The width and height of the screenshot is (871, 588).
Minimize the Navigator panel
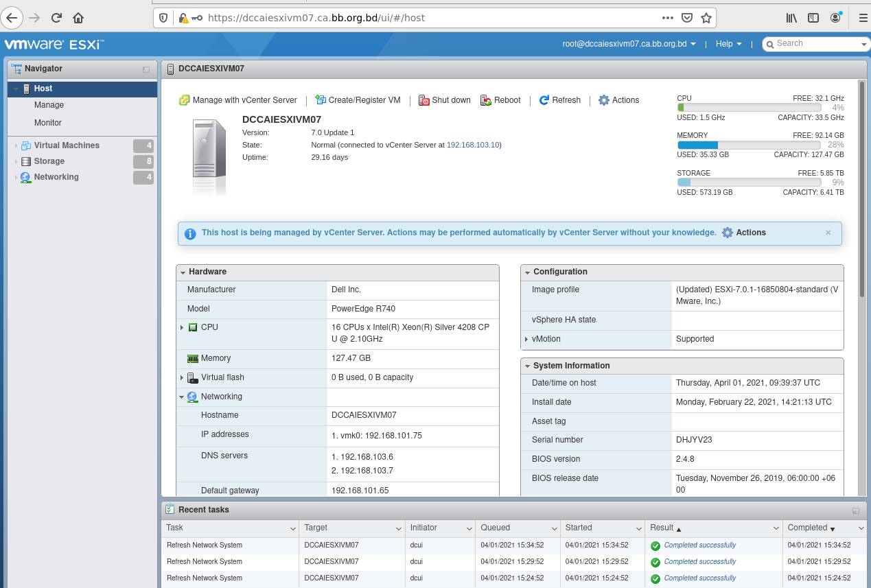(x=146, y=69)
